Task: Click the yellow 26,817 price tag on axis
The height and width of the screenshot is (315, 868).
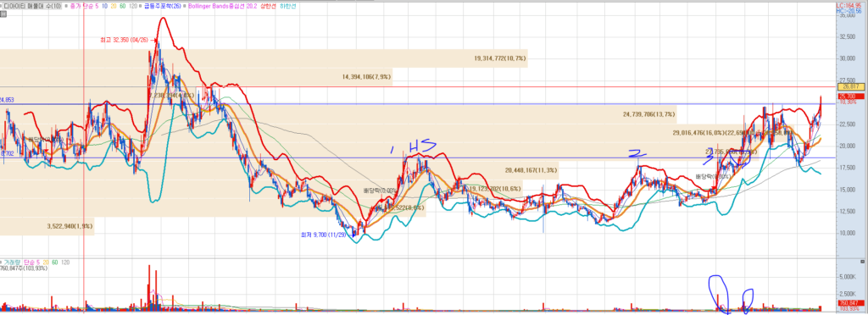Action: pyautogui.click(x=851, y=86)
